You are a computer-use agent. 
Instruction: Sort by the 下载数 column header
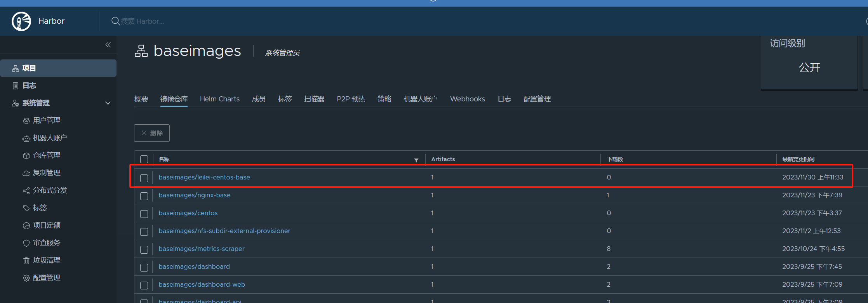click(615, 159)
